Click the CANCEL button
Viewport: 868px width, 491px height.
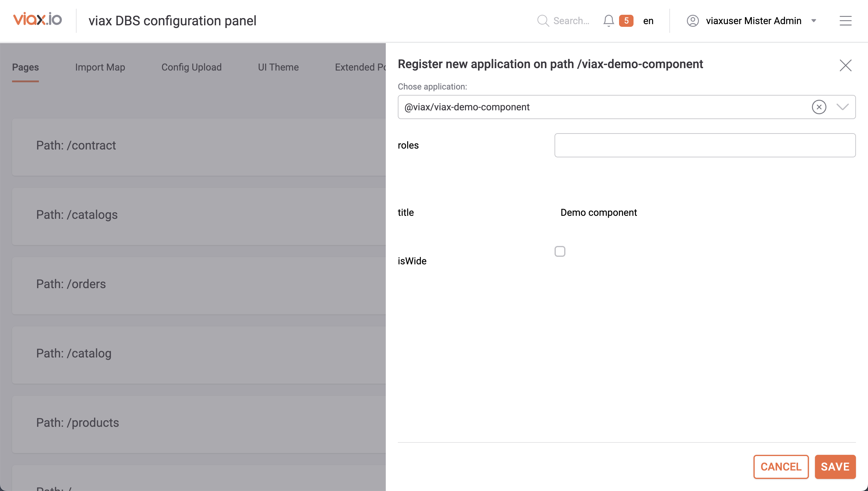click(781, 467)
